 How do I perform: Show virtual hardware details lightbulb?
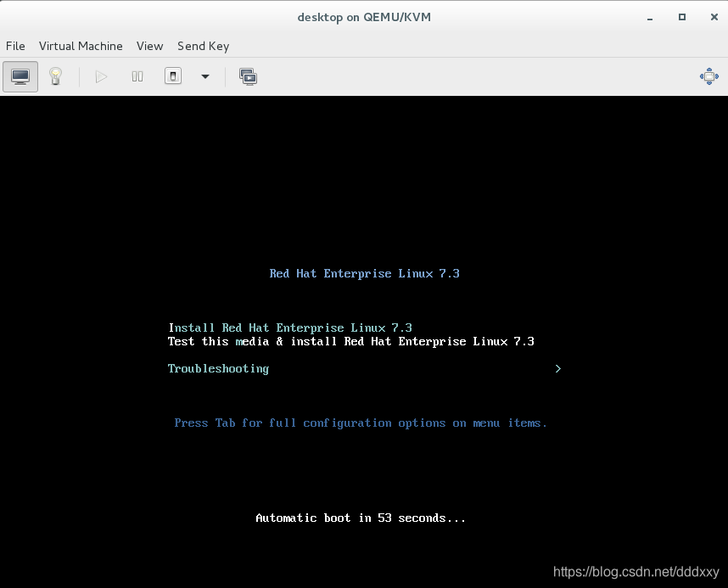coord(56,76)
